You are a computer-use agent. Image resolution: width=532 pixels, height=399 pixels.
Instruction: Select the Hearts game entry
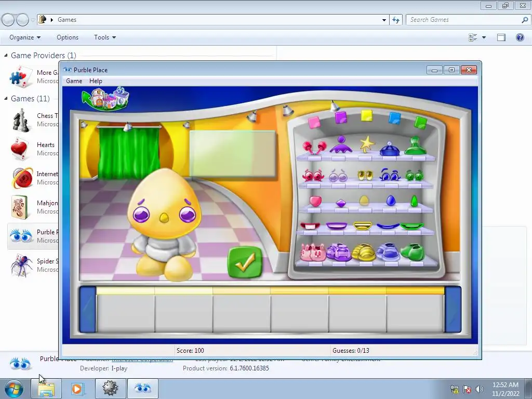pos(33,149)
